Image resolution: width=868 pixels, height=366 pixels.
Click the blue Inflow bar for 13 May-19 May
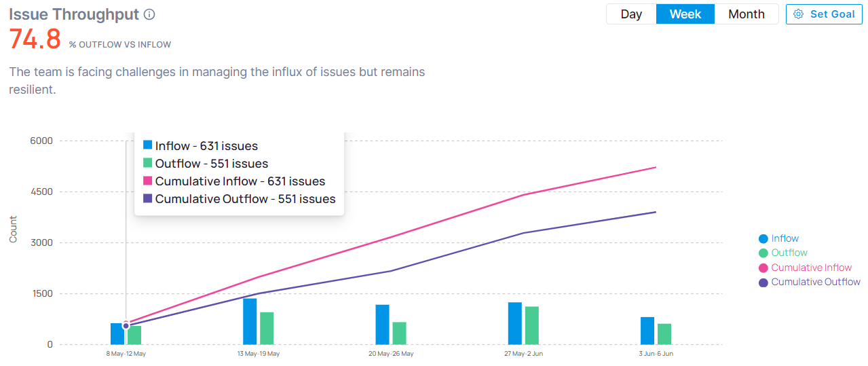pyautogui.click(x=250, y=321)
